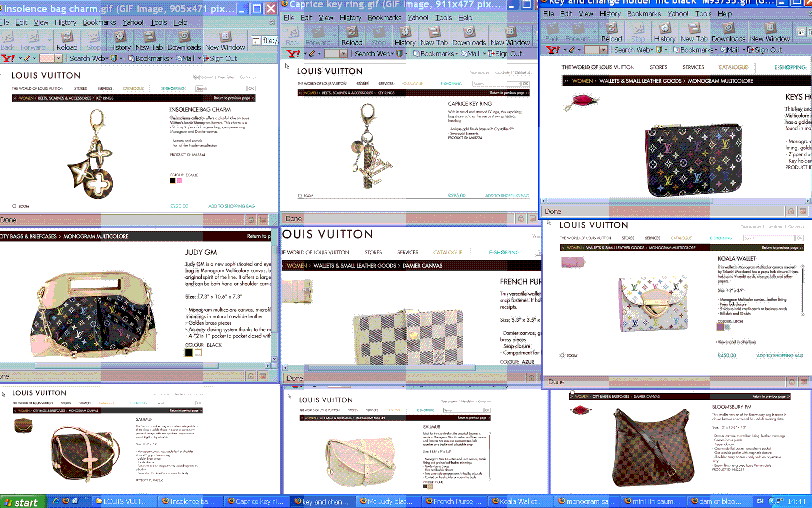Open the Edit menu in the Insolence bag charm window
The width and height of the screenshot is (812, 508).
(21, 22)
